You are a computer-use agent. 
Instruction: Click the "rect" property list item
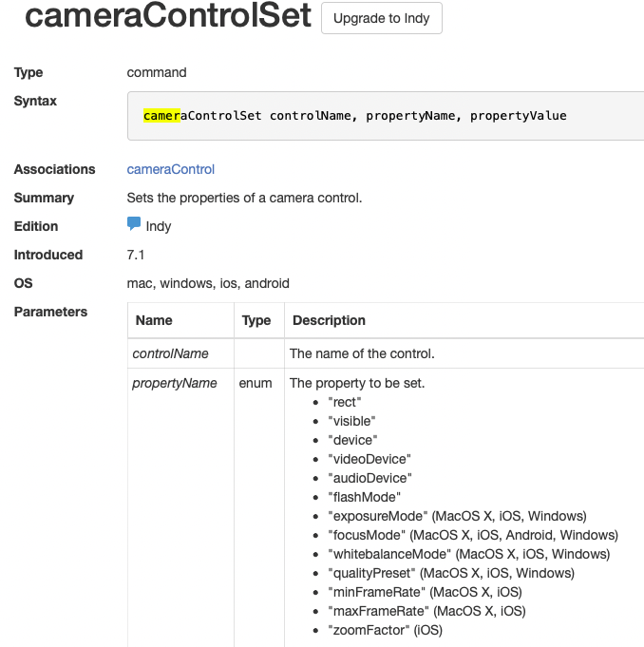(x=344, y=402)
